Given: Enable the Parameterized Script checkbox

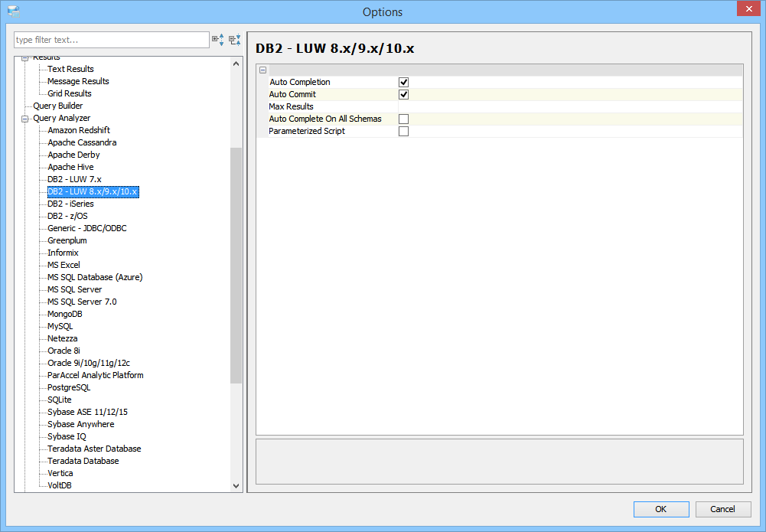Looking at the screenshot, I should [x=403, y=131].
